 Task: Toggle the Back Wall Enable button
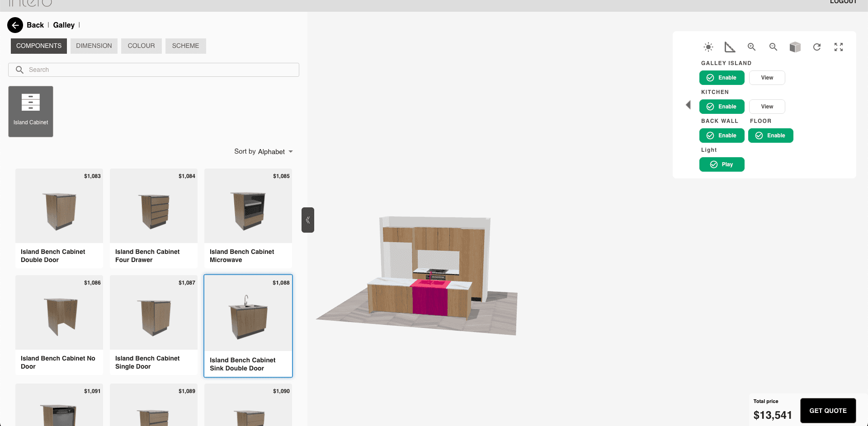pos(722,136)
